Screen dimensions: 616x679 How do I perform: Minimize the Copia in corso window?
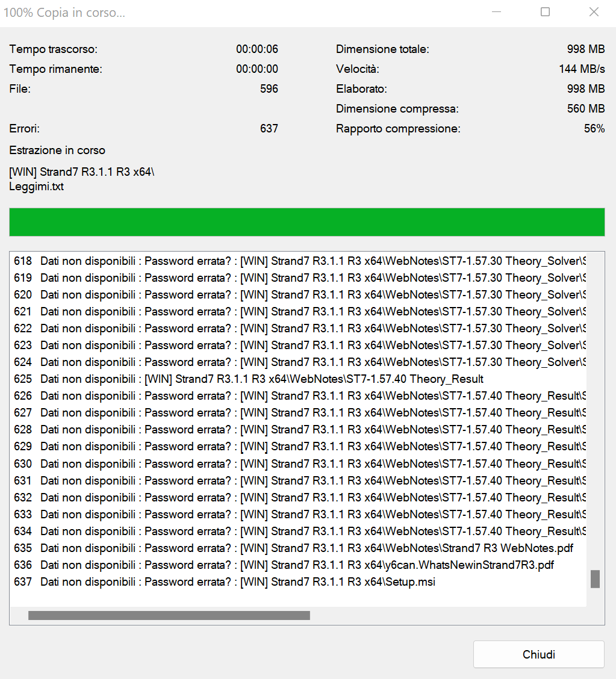(496, 12)
